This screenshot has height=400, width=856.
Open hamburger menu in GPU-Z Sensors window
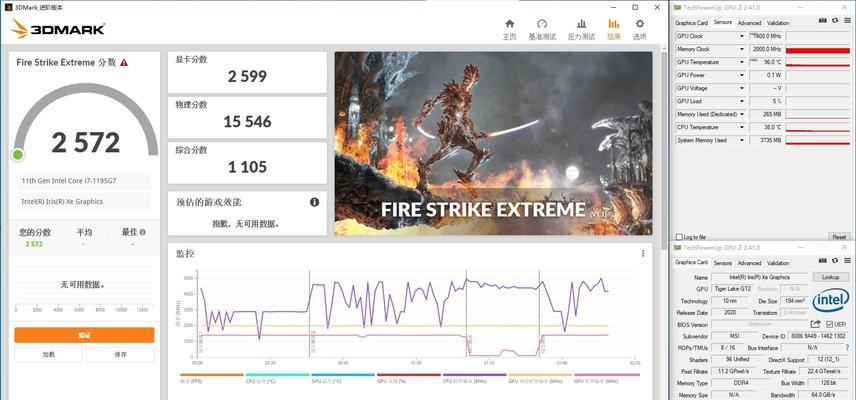(x=846, y=21)
